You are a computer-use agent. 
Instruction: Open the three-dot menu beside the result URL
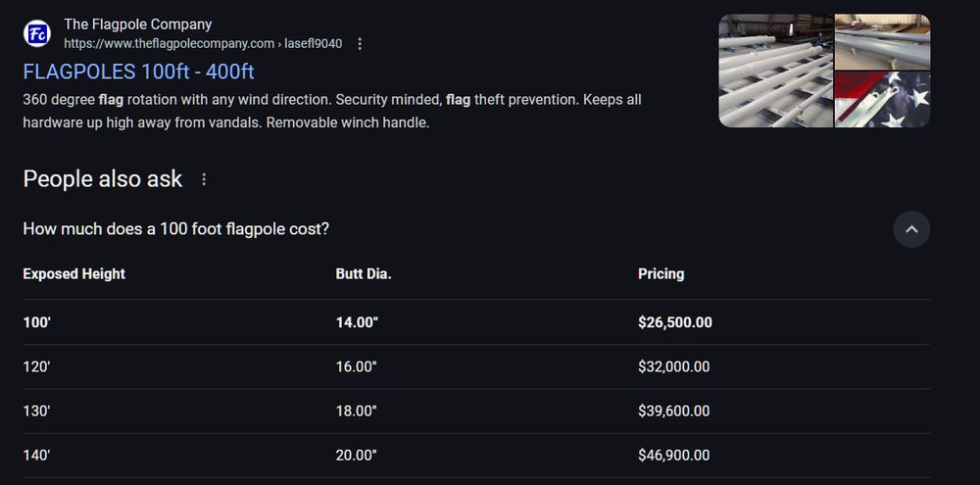tap(360, 44)
